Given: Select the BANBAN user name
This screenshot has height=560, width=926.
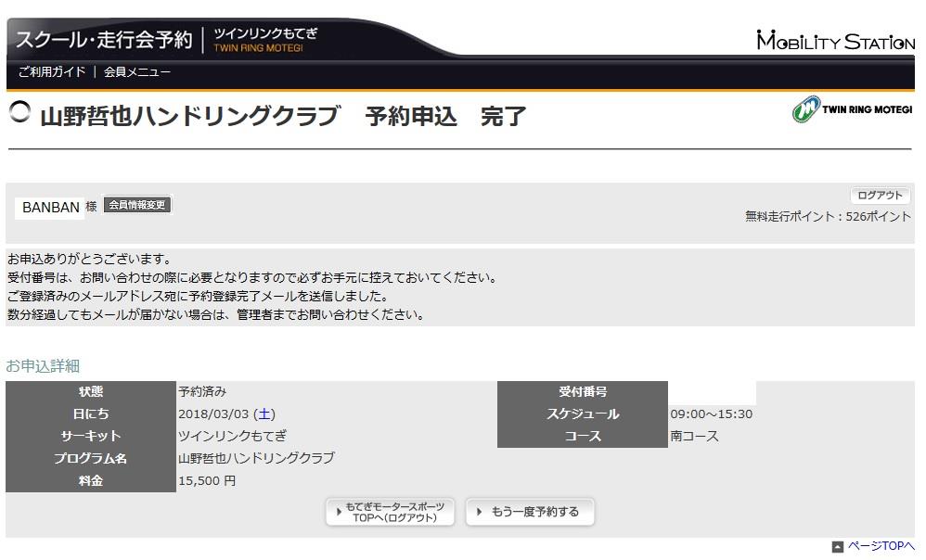Looking at the screenshot, I should click(50, 208).
